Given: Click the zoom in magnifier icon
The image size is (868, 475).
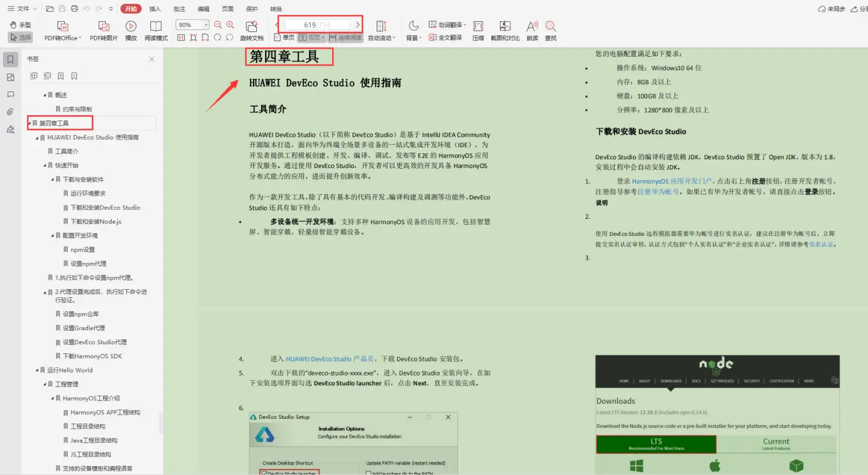Looking at the screenshot, I should [x=230, y=25].
